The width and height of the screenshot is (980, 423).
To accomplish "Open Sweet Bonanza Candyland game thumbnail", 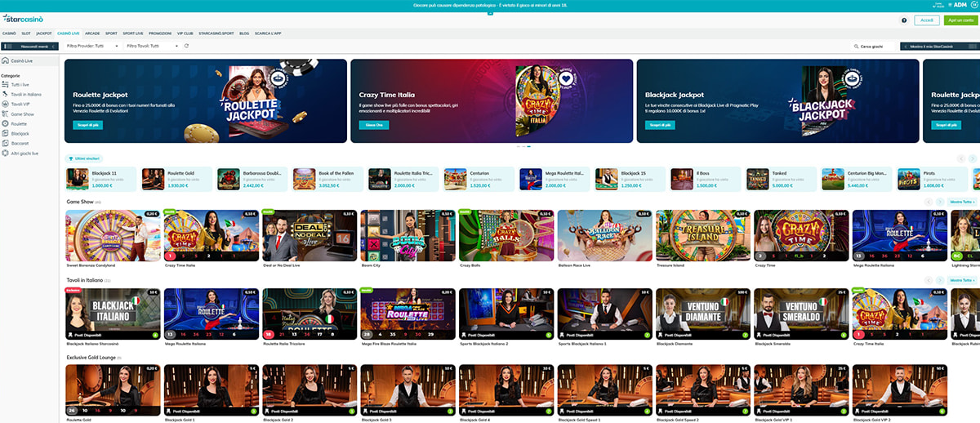I will click(x=113, y=235).
